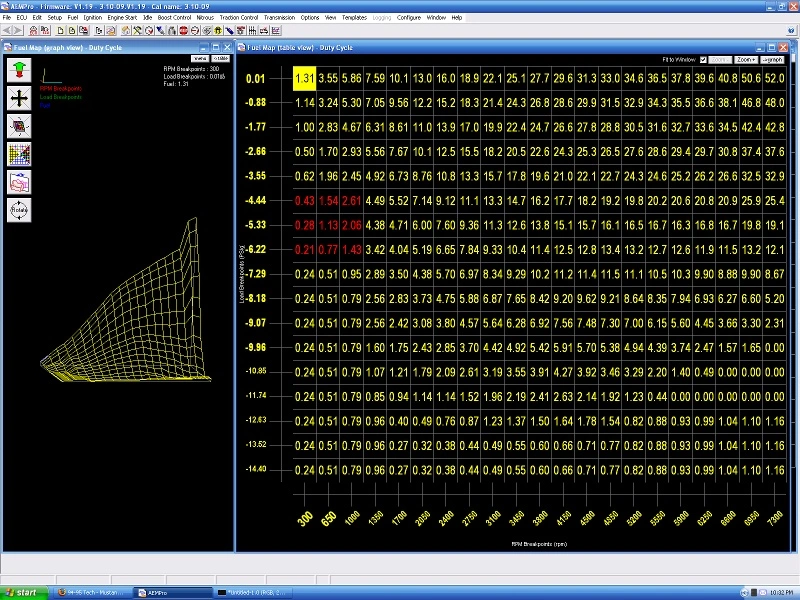Open the 94-95 Tech Mustang browser taskbar item
This screenshot has height=600, width=800.
point(93,592)
